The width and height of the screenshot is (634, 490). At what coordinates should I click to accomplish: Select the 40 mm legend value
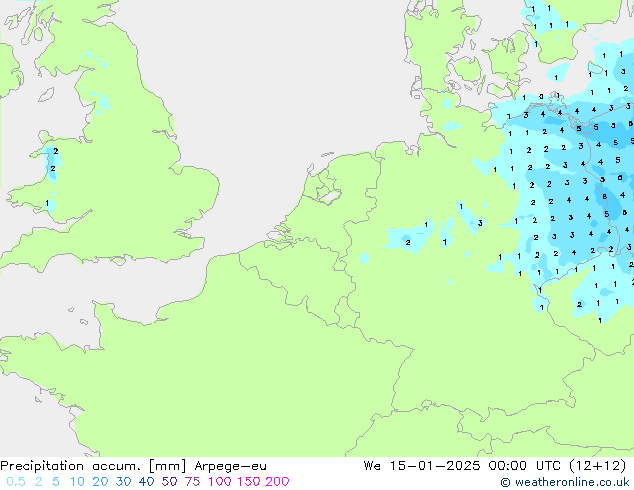coord(146,482)
